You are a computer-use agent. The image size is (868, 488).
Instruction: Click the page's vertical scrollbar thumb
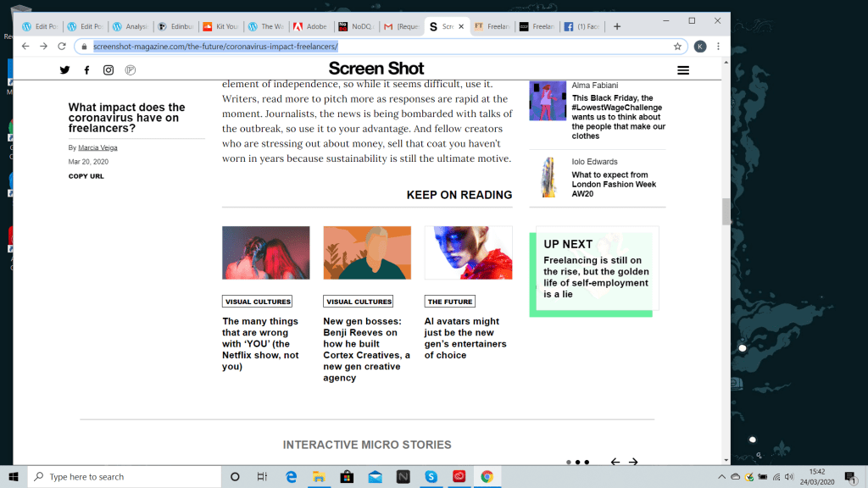(726, 211)
